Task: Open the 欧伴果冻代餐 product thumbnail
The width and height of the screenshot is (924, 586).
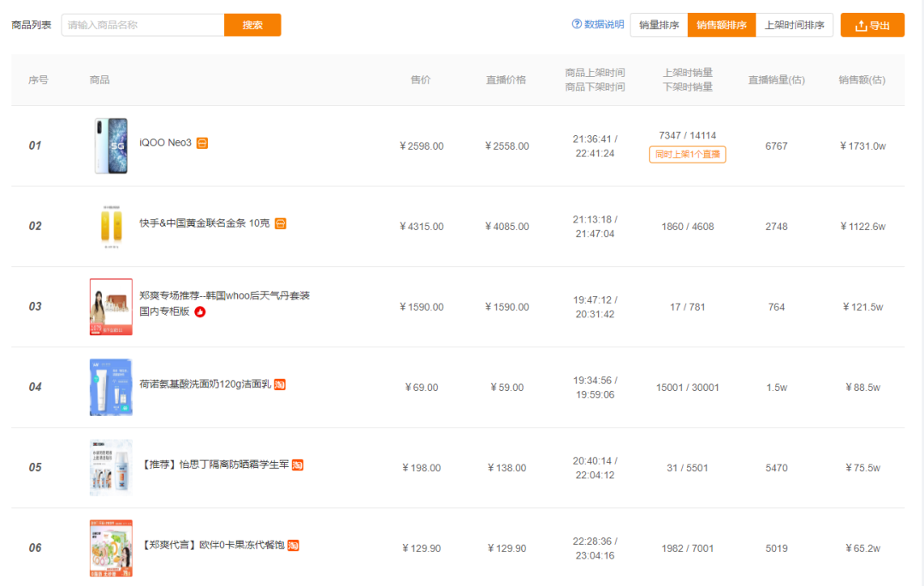Action: 110,548
